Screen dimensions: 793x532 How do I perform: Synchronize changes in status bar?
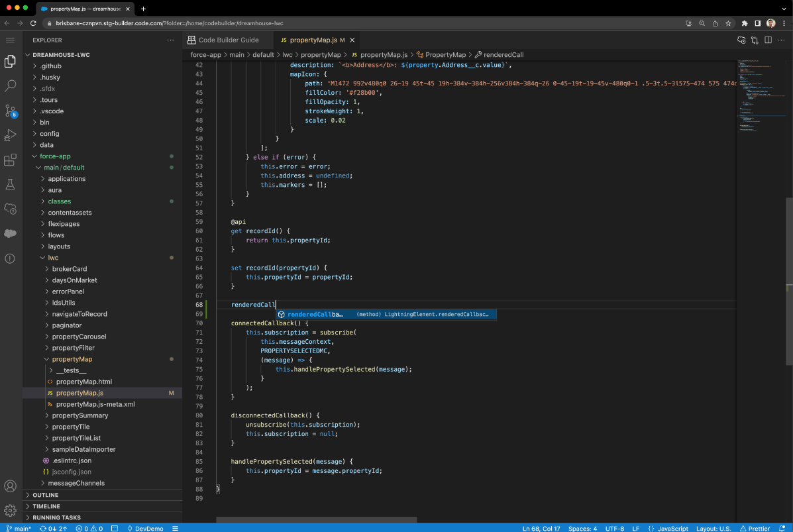click(53, 529)
